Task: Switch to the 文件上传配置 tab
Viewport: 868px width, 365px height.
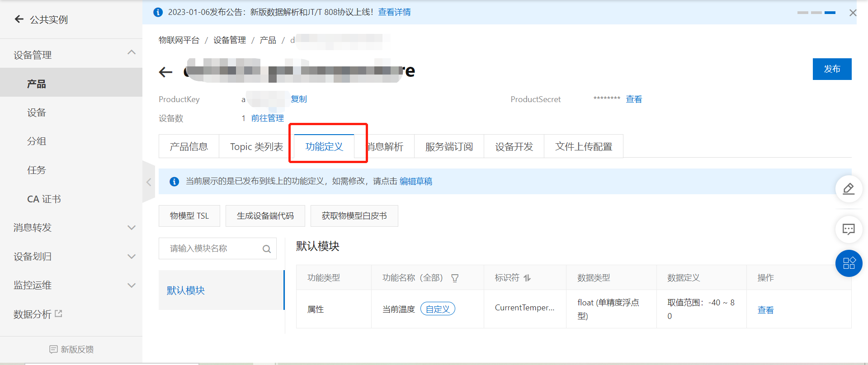Action: 584,146
